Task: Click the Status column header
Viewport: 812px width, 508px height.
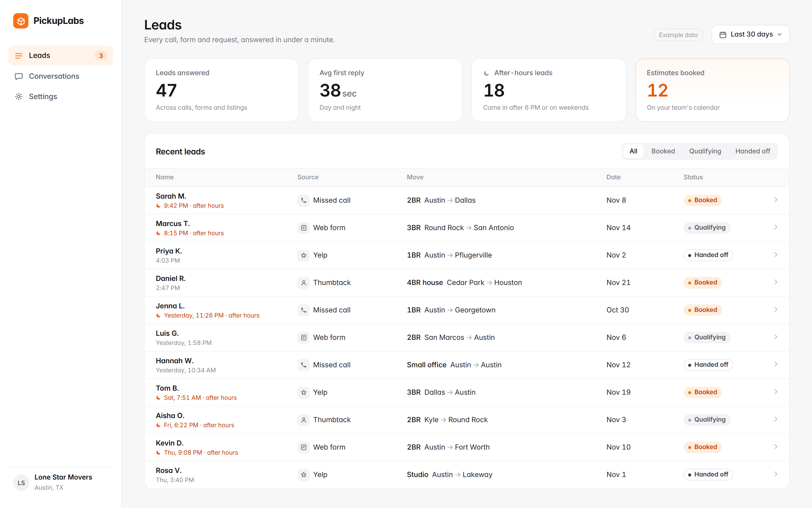Action: [x=693, y=177]
